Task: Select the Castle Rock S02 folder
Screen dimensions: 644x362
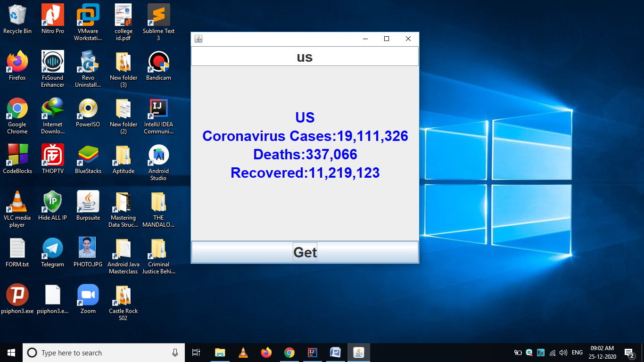Action: point(124,303)
